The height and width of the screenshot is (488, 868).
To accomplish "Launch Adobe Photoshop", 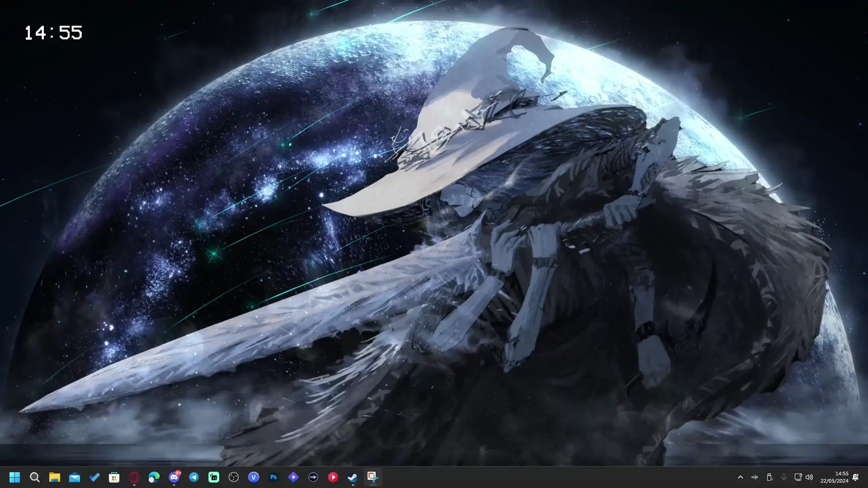I will click(274, 477).
